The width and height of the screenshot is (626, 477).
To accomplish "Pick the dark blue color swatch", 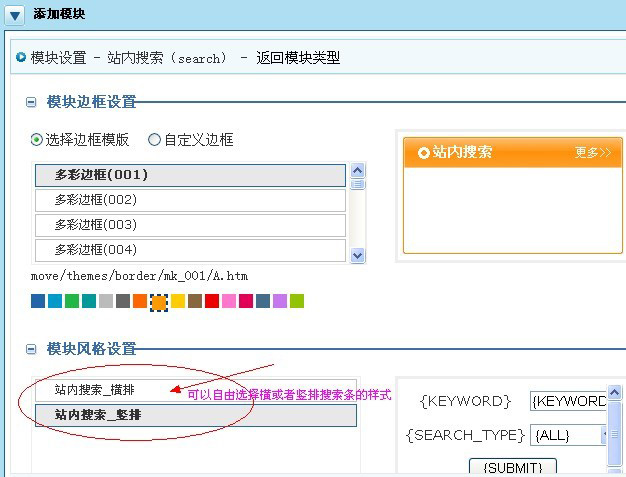I will click(x=38, y=301).
